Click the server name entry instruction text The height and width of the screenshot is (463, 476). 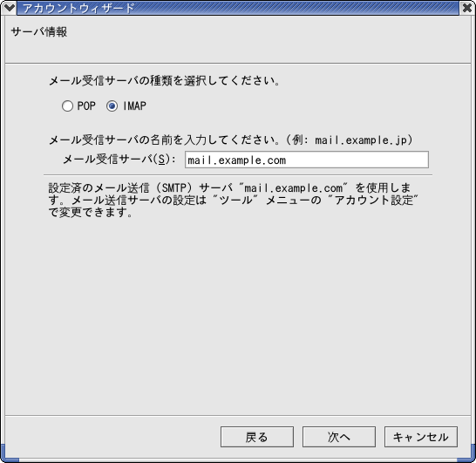pos(164,140)
